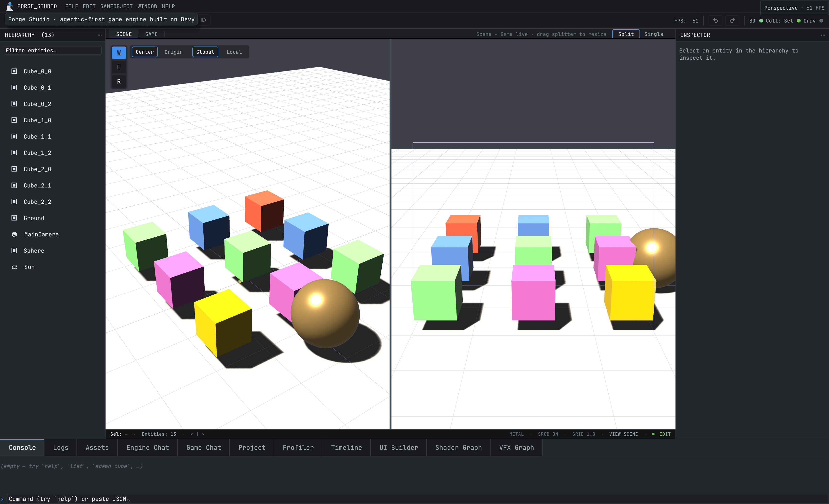Click GRID 1.0 in the status bar
Viewport: 829px width, 504px height.
[584, 434]
